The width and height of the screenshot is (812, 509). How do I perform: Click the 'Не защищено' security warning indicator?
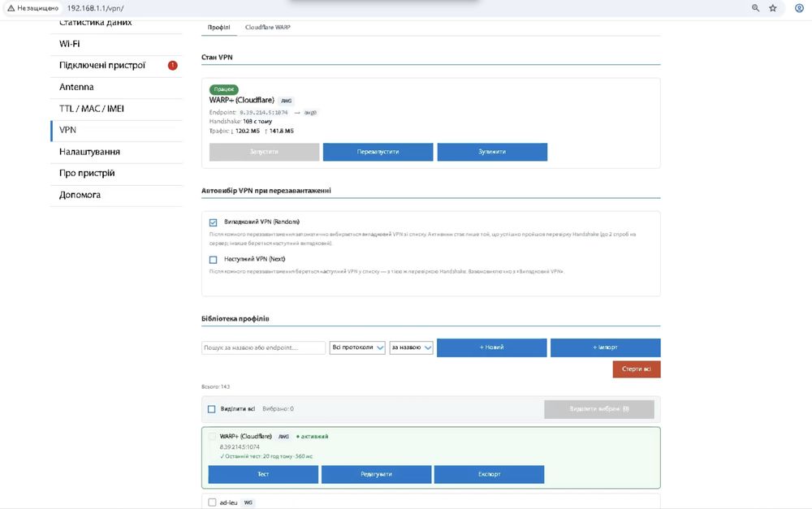click(33, 8)
